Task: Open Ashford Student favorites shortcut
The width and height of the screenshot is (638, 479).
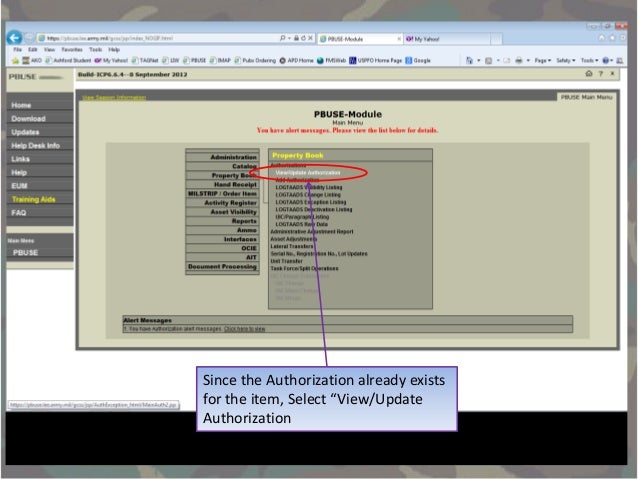Action: 68,61
